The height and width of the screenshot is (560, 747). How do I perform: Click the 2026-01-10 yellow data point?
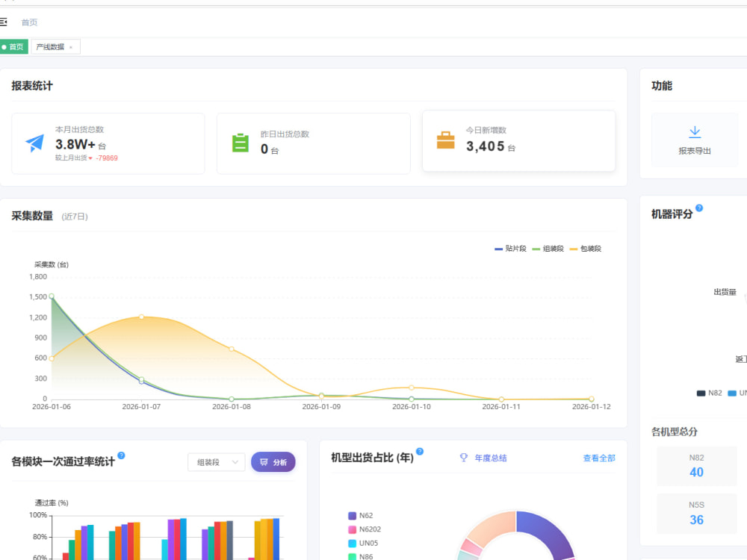pyautogui.click(x=412, y=388)
